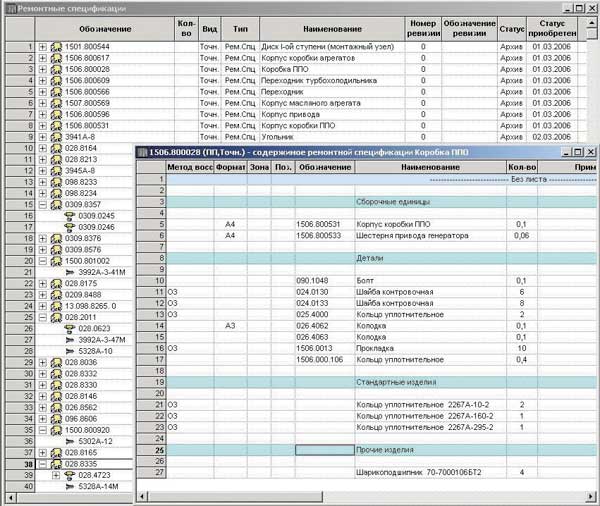Collapse the 1500.801002 tree node

pyautogui.click(x=42, y=261)
